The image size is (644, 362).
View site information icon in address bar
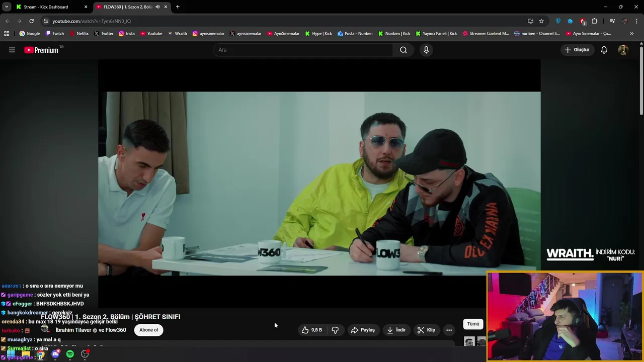click(x=46, y=21)
